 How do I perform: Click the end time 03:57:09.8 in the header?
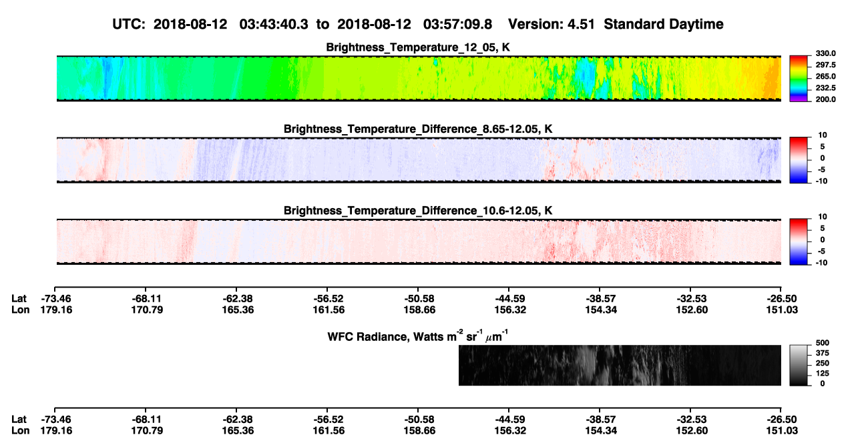pos(457,24)
